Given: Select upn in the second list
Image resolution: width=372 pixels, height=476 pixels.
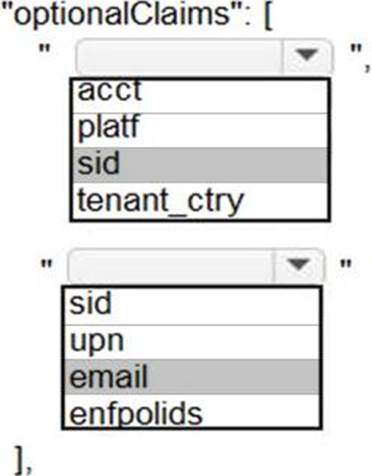Looking at the screenshot, I should (192, 342).
